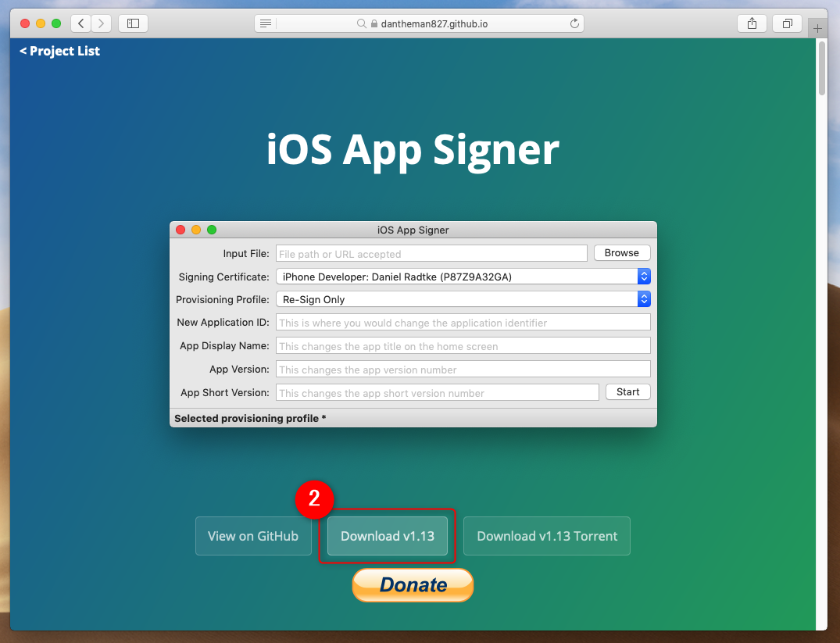This screenshot has width=840, height=643.
Task: Go forward using Safari's forward arrow
Action: click(x=101, y=23)
